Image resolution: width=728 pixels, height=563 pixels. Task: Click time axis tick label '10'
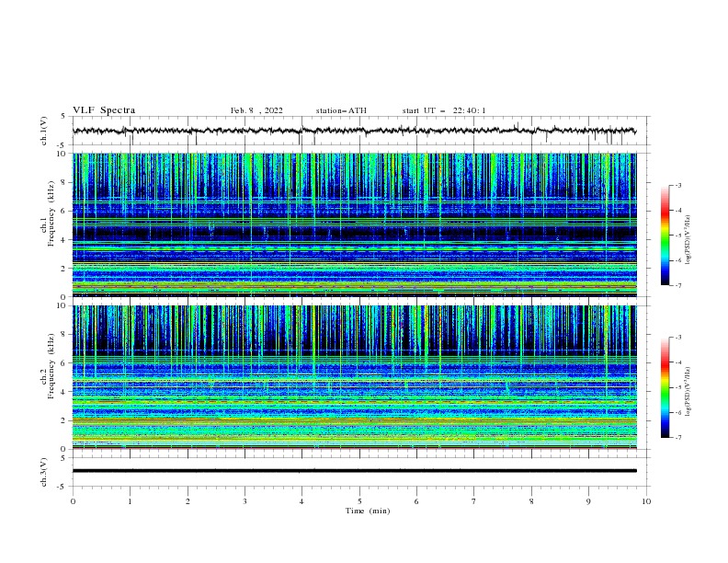646,501
